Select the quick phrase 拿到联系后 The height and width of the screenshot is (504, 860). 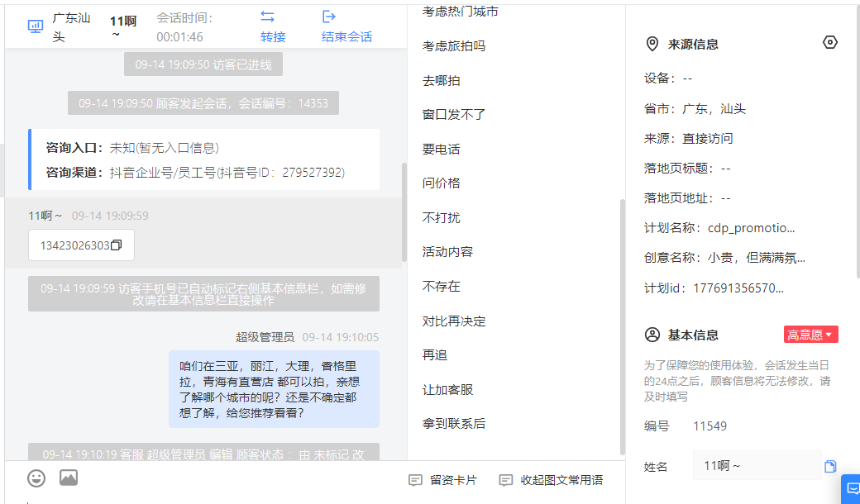(x=454, y=424)
